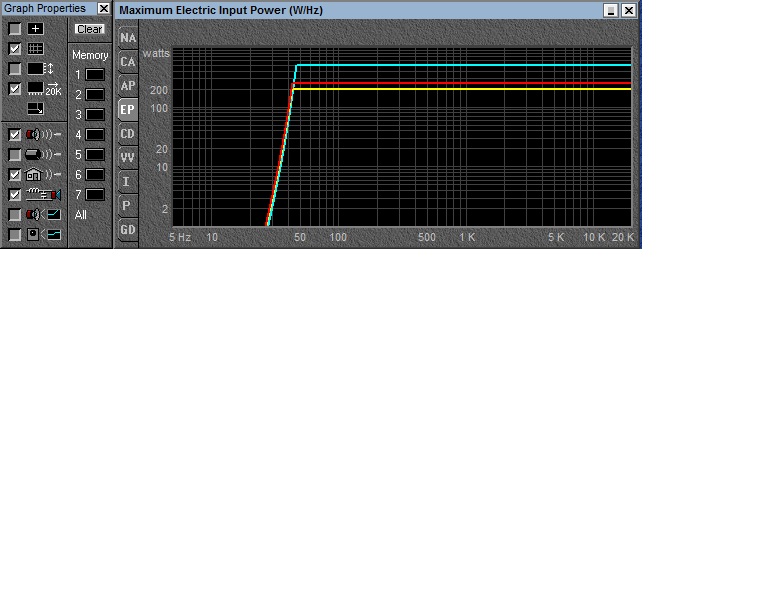768x614 pixels.
Task: Switch to the I graph tab
Action: pyautogui.click(x=128, y=182)
